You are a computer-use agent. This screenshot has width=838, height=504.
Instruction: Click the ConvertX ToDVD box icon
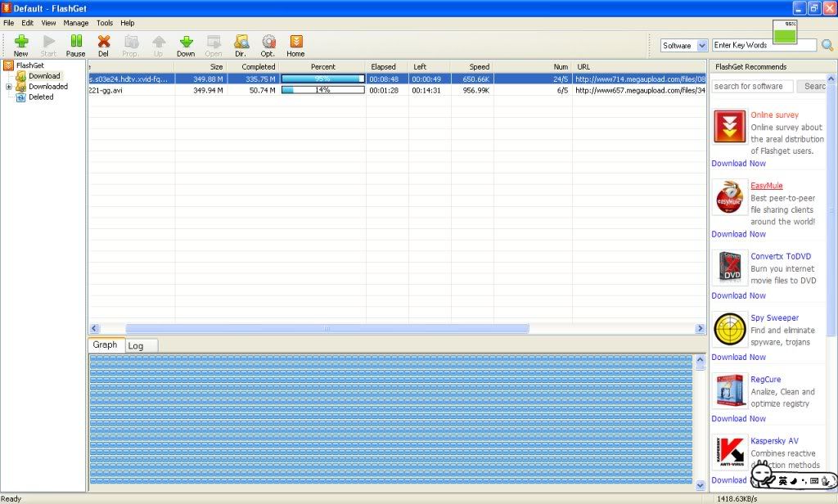[729, 268]
